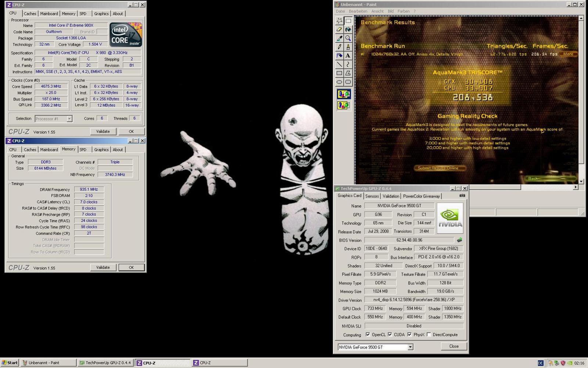Pick the Text tool in Paint
588x368 pixels.
tap(348, 56)
